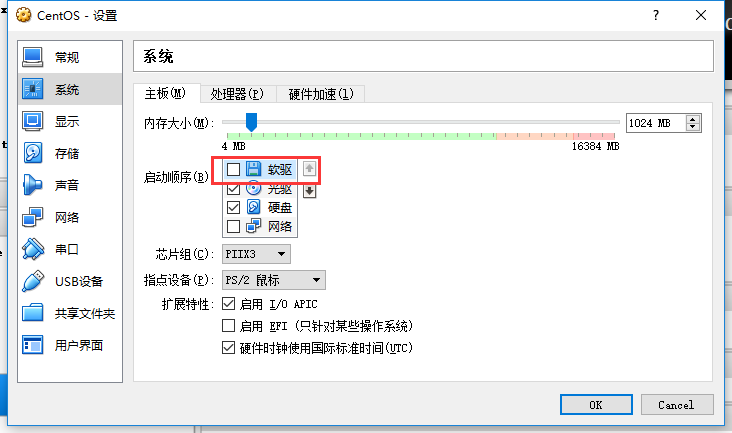Toggle the 软驱 boot checkbox
732x433 pixels.
tap(233, 169)
